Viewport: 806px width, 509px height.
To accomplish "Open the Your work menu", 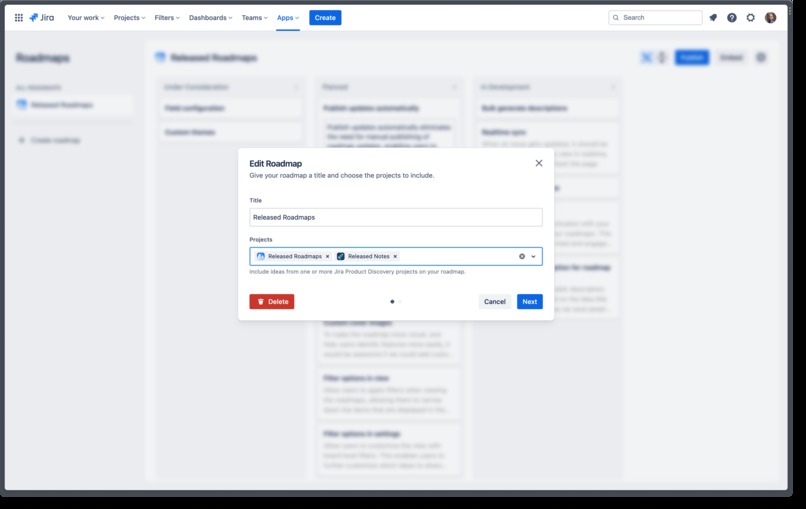I will coord(86,17).
